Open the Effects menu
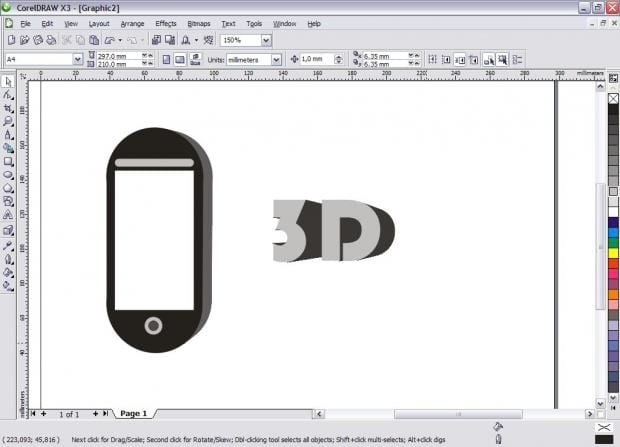The image size is (620, 447). 166,24
